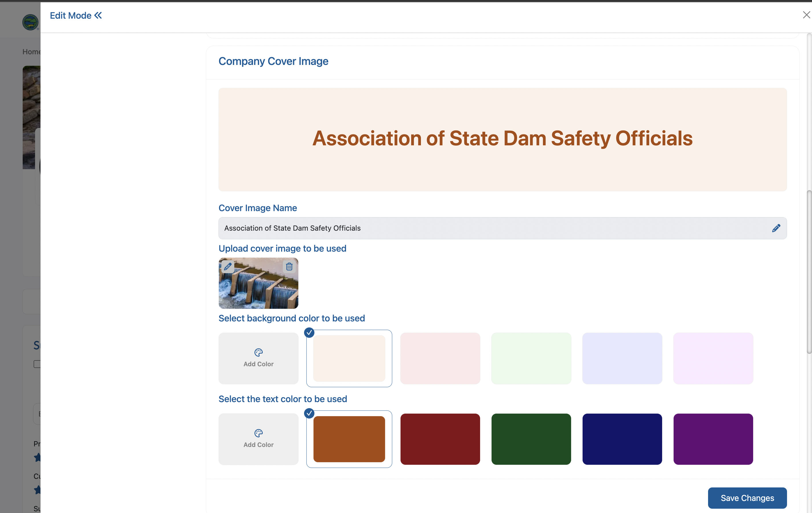Image resolution: width=812 pixels, height=513 pixels.
Task: Click edit pencil on uploaded cover thumbnail
Action: tap(228, 267)
